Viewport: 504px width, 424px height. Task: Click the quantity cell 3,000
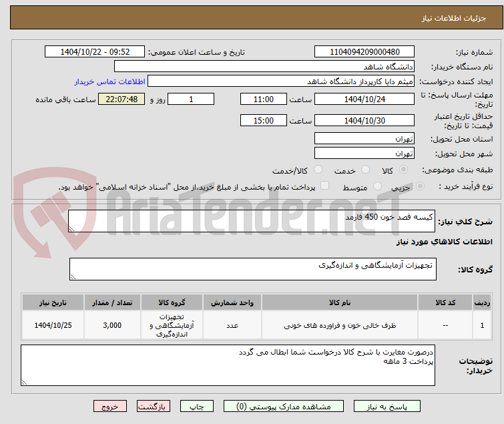(x=112, y=325)
